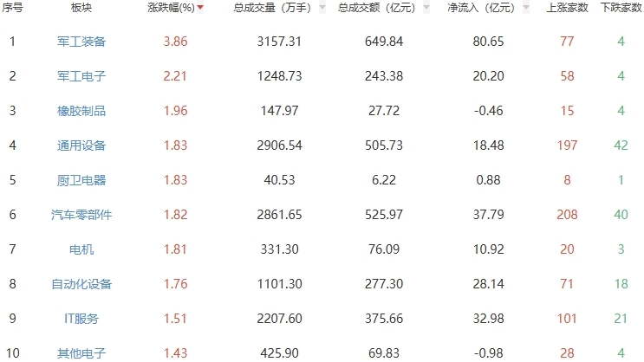Sort by the 上涨家数 column header
Screen dimensions: 644x362
coord(568,8)
